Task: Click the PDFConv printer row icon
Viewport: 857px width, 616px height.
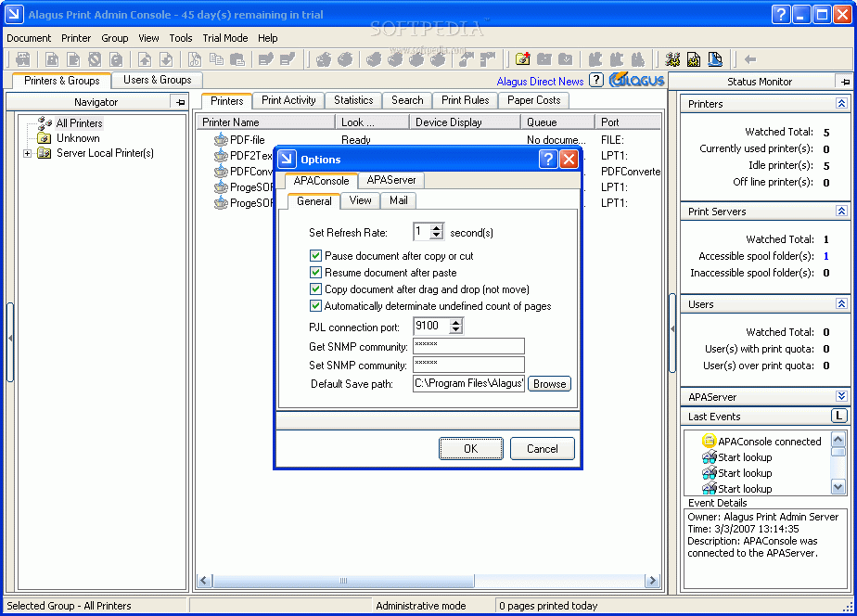Action: 221,171
